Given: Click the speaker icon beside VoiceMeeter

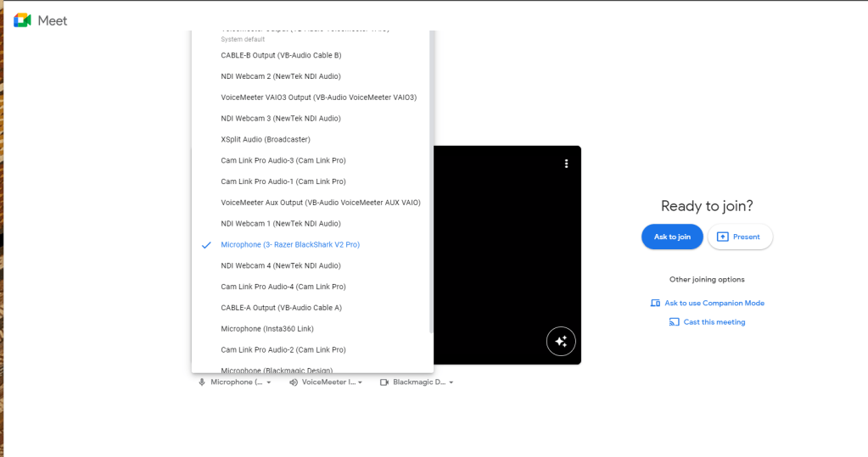Looking at the screenshot, I should [294, 382].
